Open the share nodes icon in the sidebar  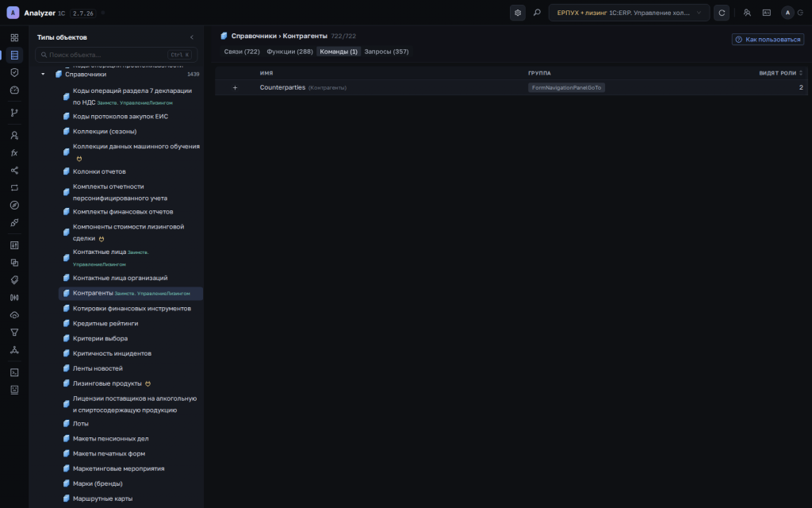pos(14,171)
